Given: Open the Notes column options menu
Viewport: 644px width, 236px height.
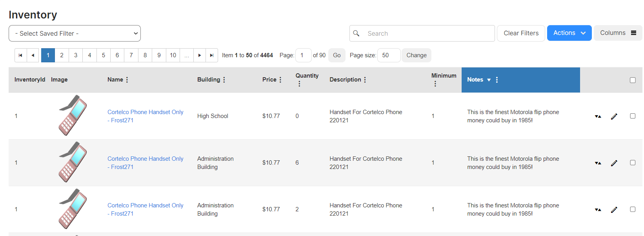Looking at the screenshot, I should click(x=497, y=80).
